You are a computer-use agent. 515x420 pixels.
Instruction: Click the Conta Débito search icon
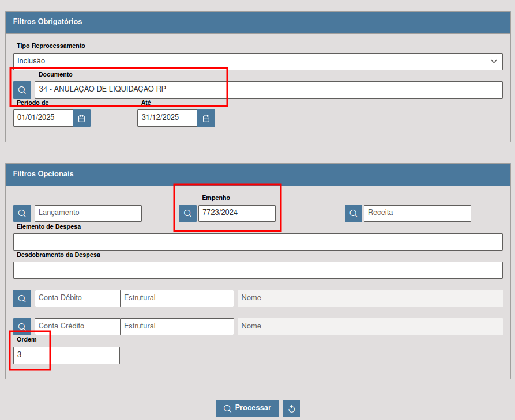point(22,298)
